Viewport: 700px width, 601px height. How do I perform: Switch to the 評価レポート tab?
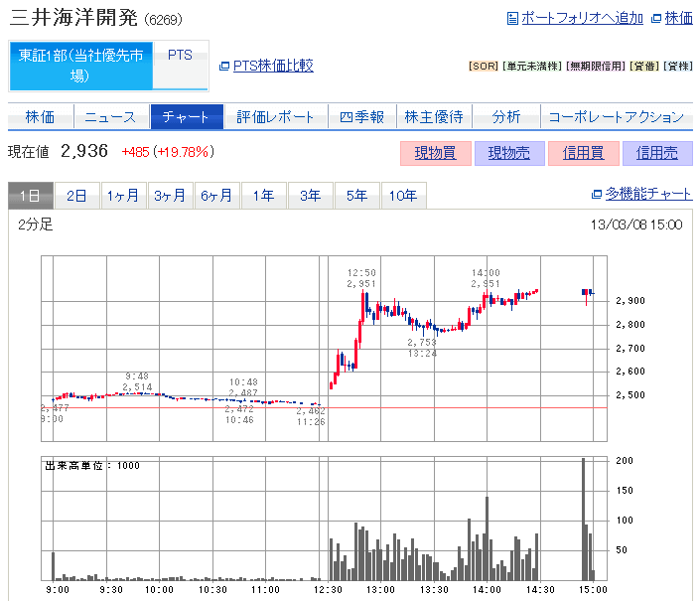pyautogui.click(x=275, y=117)
